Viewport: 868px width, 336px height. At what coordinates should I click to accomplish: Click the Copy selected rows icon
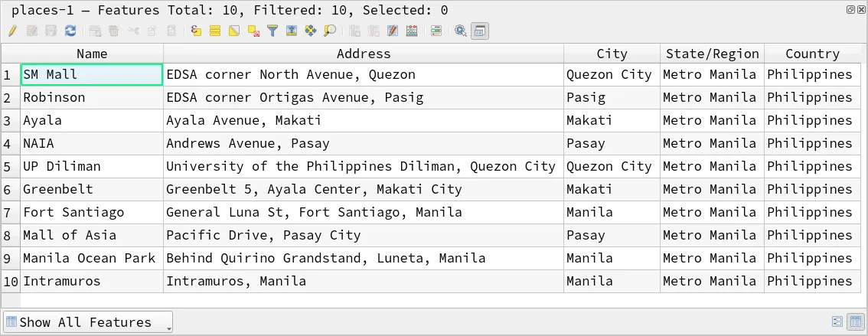(152, 31)
